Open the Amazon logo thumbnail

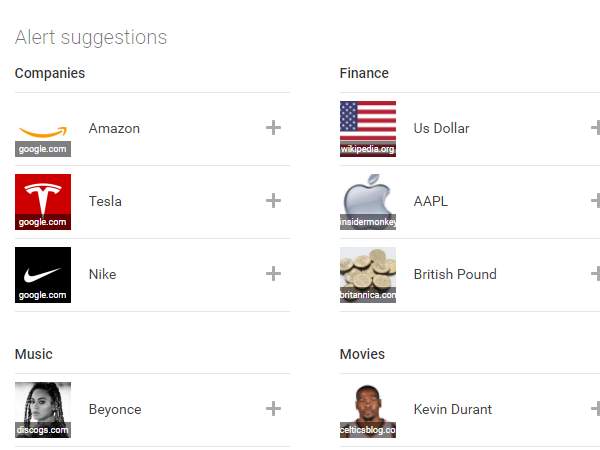coord(43,129)
